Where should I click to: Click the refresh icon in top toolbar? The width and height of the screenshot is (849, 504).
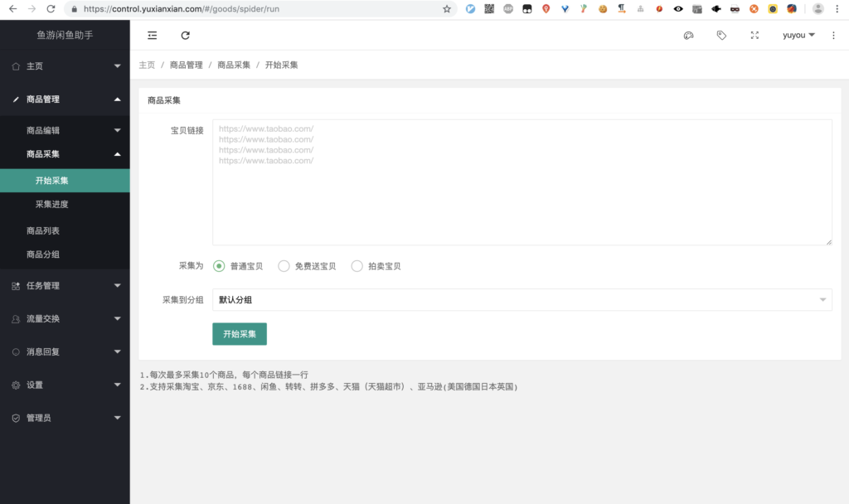coord(185,36)
